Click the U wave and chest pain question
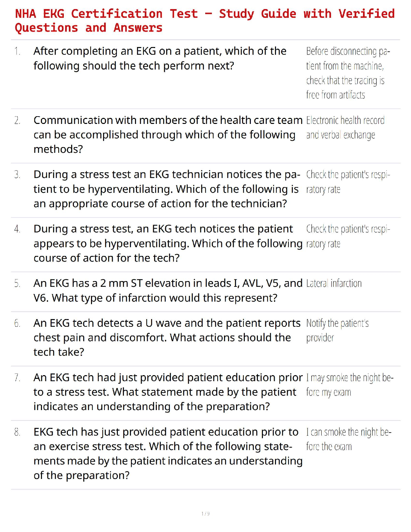 (x=167, y=337)
